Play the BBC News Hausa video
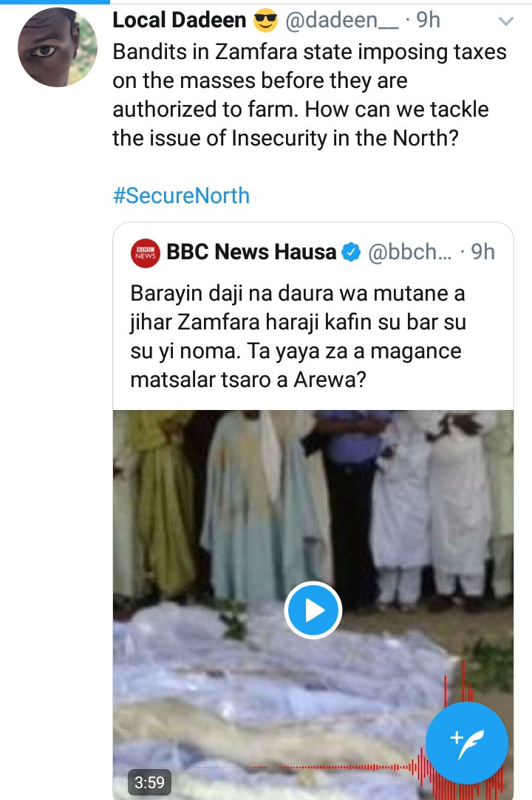The width and height of the screenshot is (532, 800). 313,610
